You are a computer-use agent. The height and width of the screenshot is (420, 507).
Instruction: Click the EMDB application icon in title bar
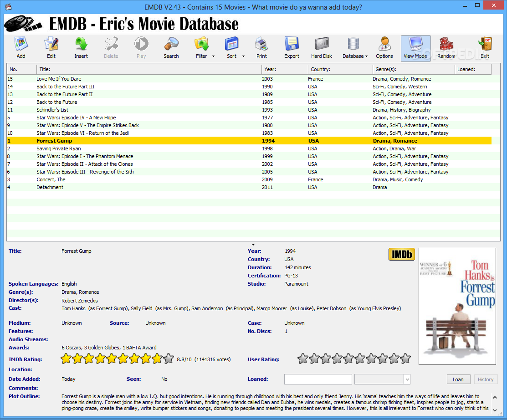8,6
